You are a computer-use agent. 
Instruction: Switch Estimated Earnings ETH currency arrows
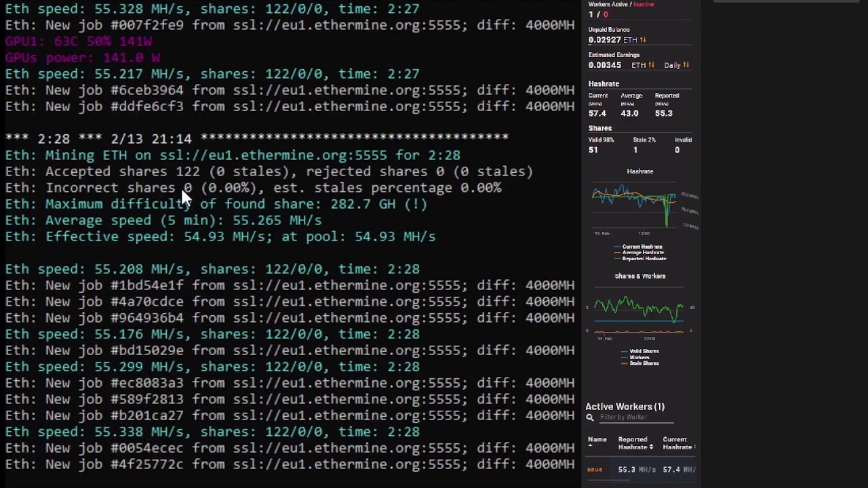651,65
